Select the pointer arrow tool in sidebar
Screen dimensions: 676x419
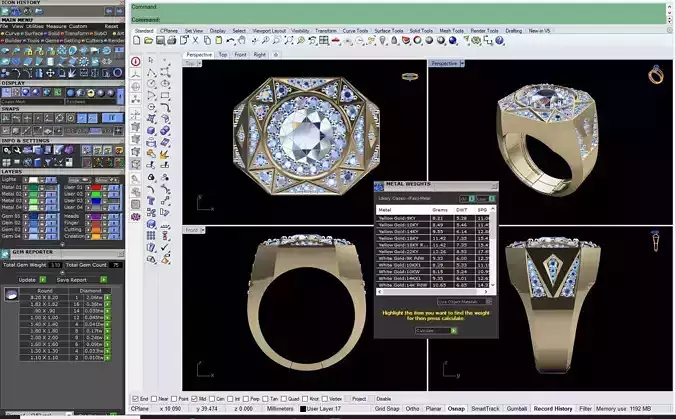click(151, 60)
